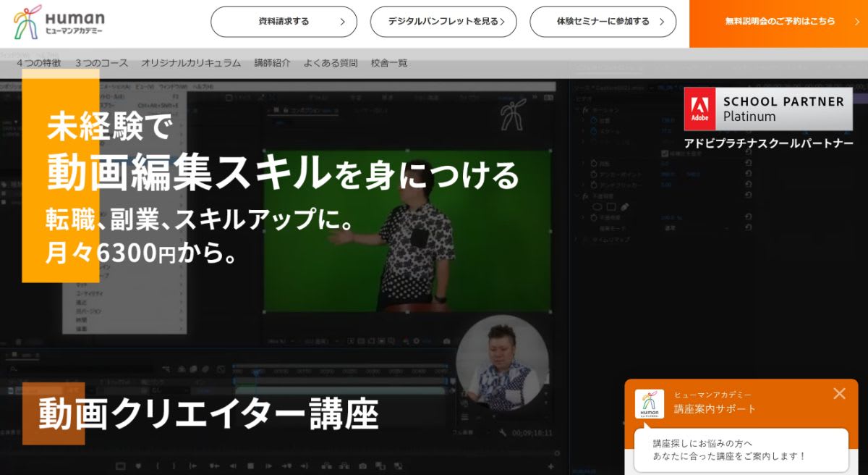This screenshot has height=475, width=868.
Task: Go to 4つの特徴 section
Action: 39,63
